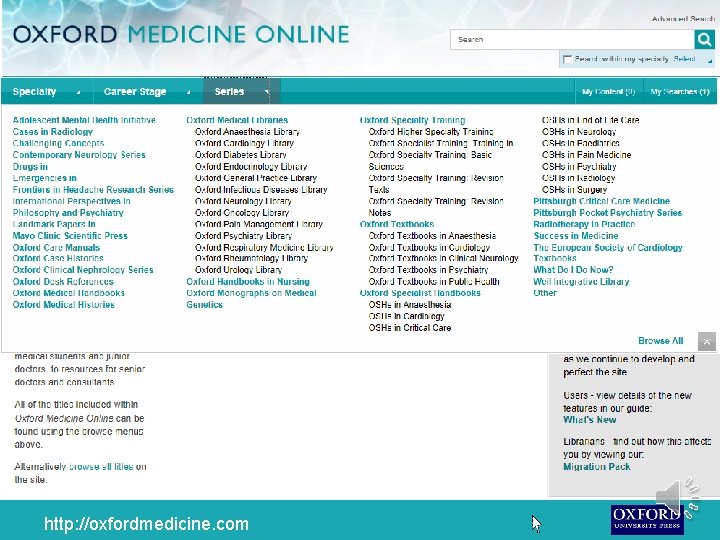Select Pittsburgh Pocket Psychiatry Series
Image resolution: width=720 pixels, height=540 pixels.
click(x=608, y=213)
